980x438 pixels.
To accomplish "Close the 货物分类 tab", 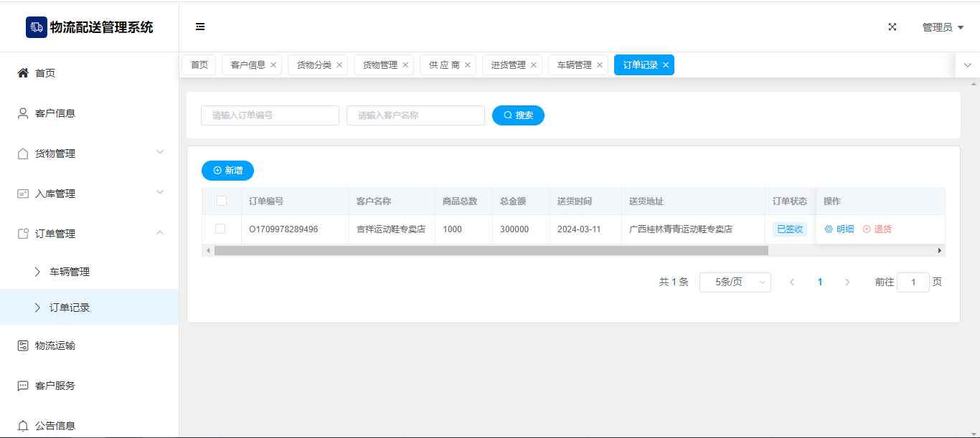I will point(339,65).
